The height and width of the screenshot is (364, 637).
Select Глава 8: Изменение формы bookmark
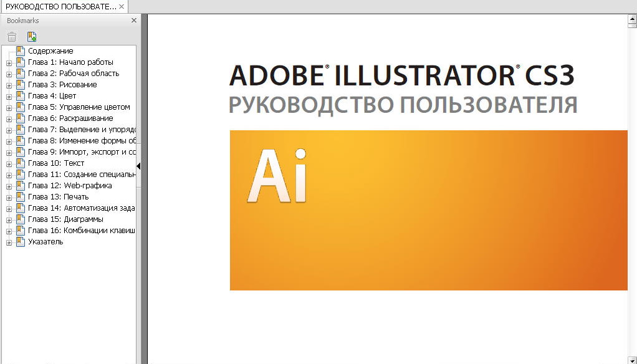tap(82, 141)
